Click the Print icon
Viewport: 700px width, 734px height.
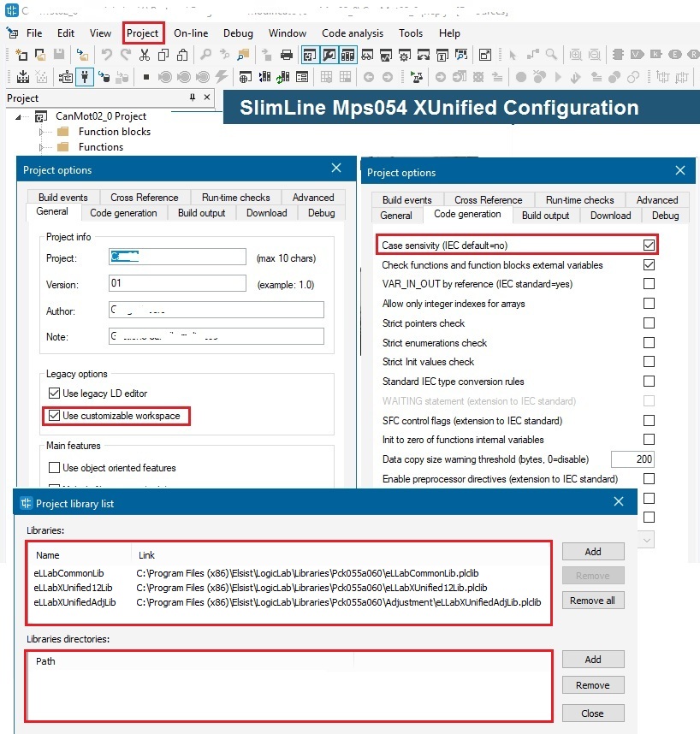point(287,56)
